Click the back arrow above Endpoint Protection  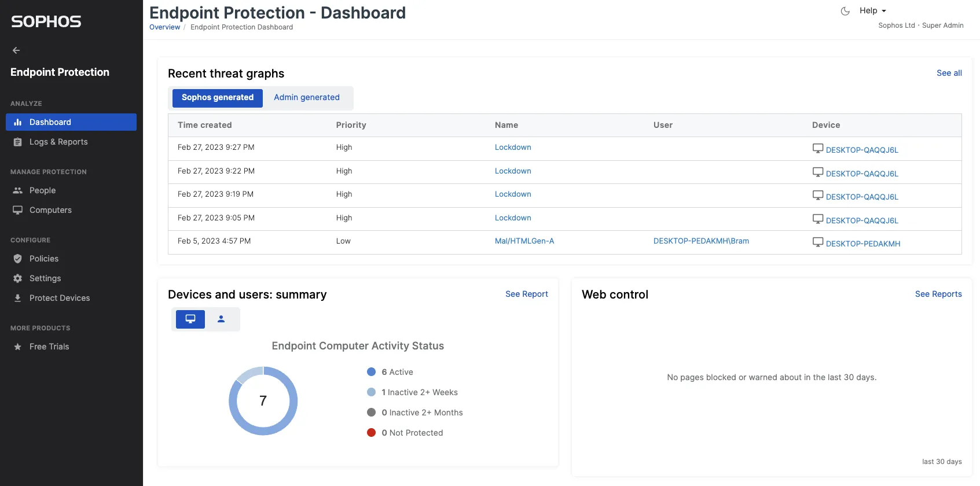[x=16, y=50]
